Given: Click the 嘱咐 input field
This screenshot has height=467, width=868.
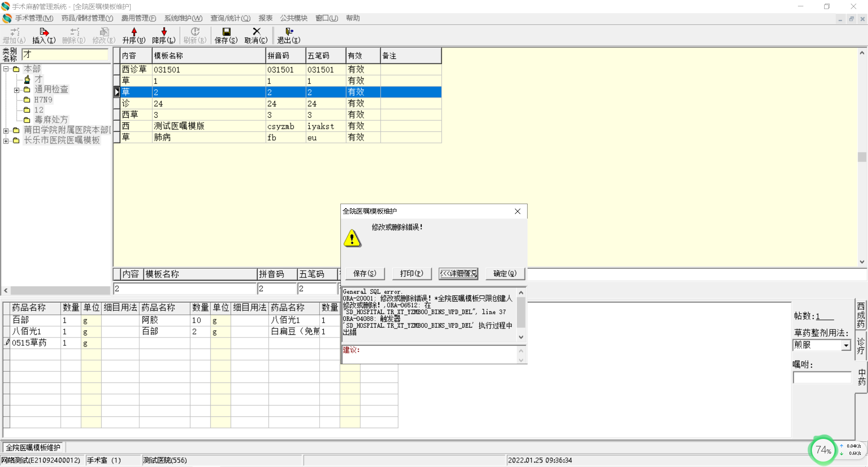Looking at the screenshot, I should click(x=822, y=377).
